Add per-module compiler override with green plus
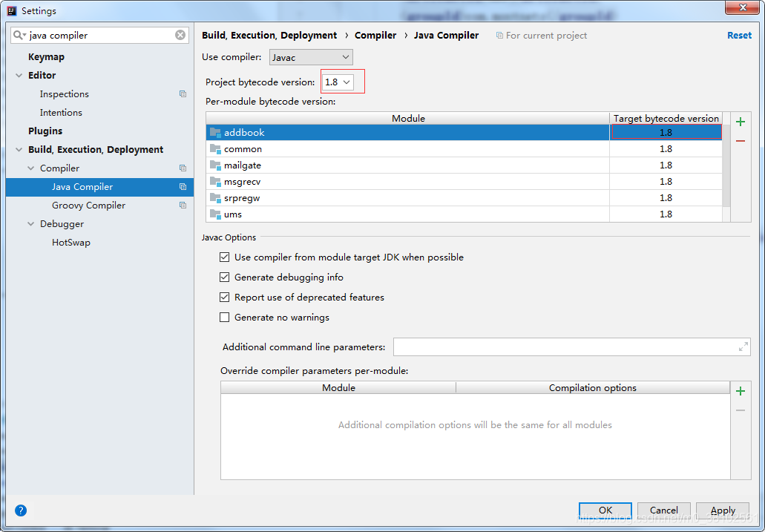This screenshot has height=532, width=765. pos(741,391)
